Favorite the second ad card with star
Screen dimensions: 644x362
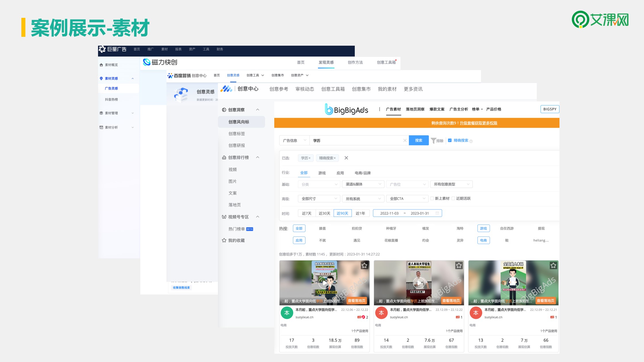(459, 265)
